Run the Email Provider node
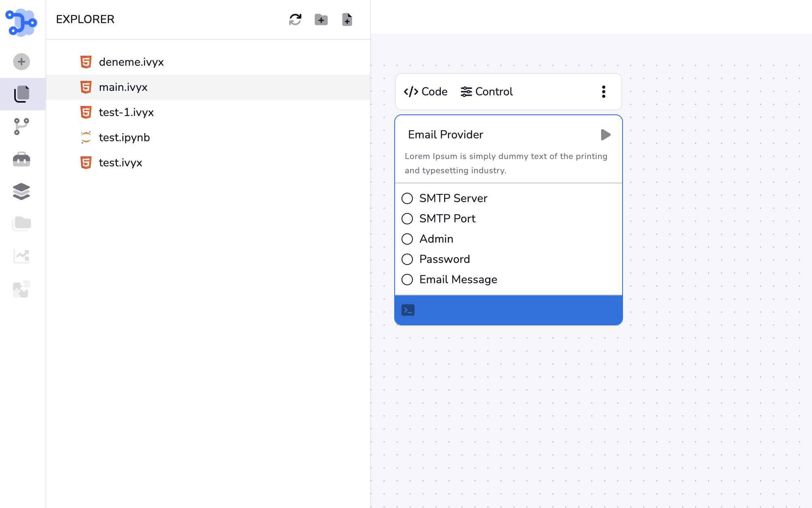 [605, 135]
